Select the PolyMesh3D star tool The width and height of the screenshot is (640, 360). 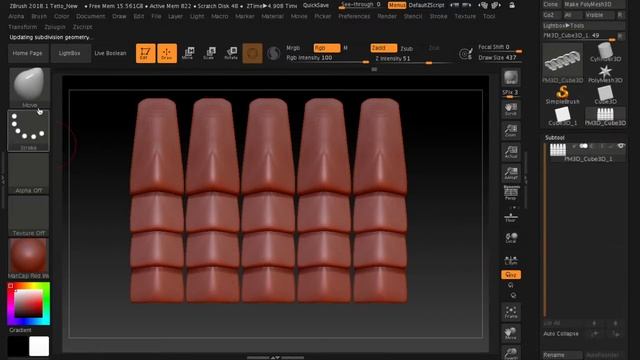click(605, 74)
